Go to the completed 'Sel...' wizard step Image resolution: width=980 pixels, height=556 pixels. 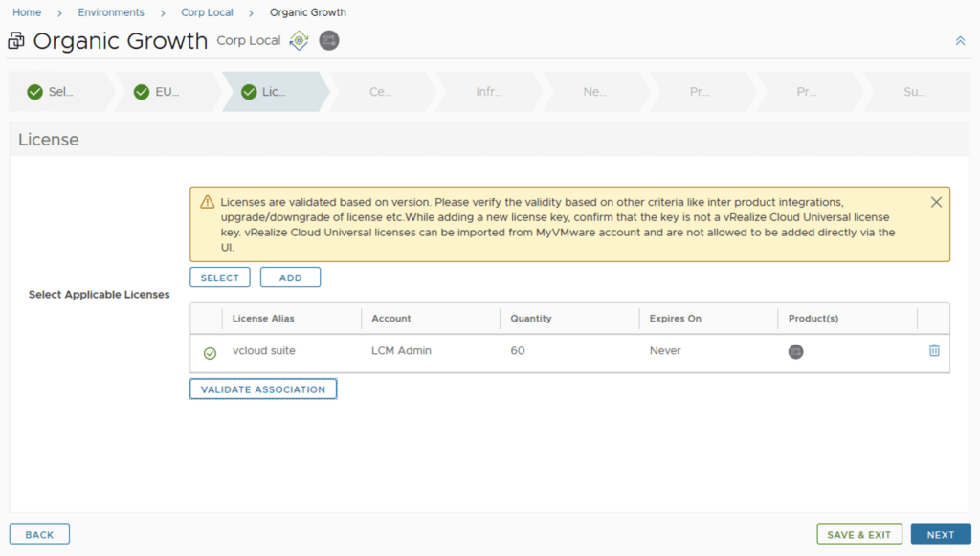pos(53,92)
